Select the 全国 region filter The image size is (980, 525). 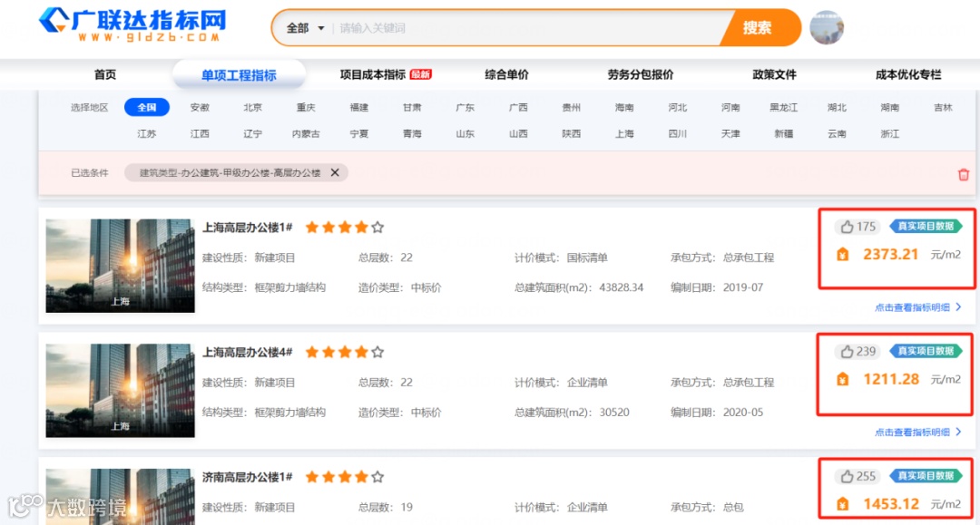(147, 107)
